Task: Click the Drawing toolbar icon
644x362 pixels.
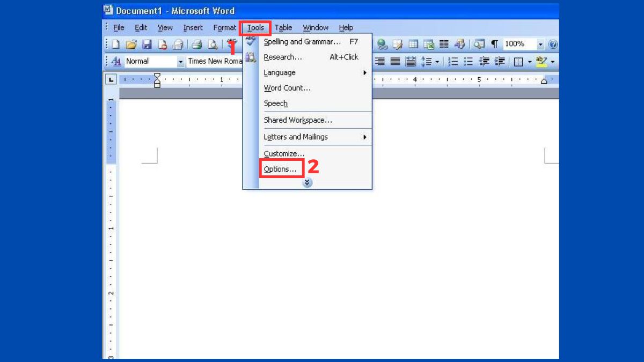Action: (x=460, y=44)
